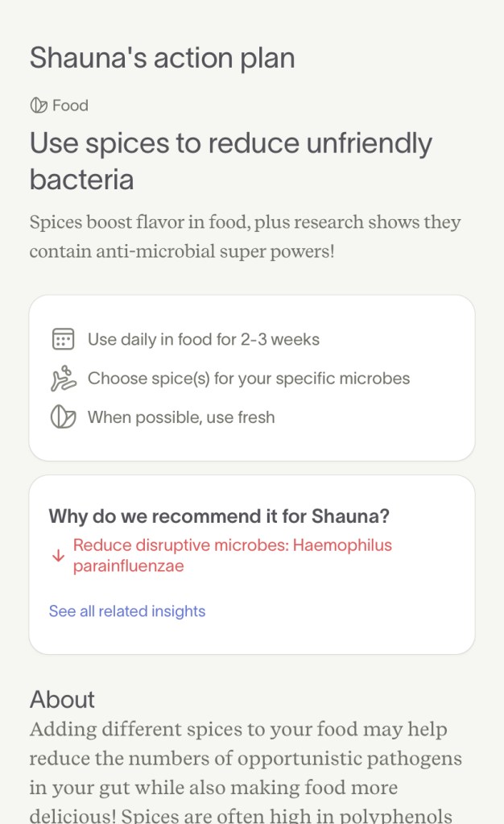The image size is (504, 824).
Task: Select 'Use daily in food for 2-3 weeks' text
Action: [x=204, y=339]
